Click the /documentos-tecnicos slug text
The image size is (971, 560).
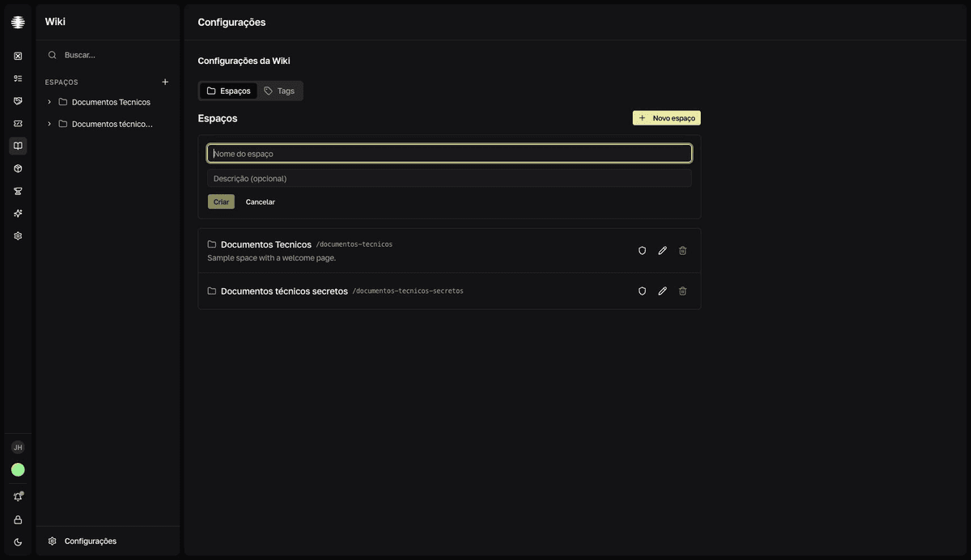point(354,244)
